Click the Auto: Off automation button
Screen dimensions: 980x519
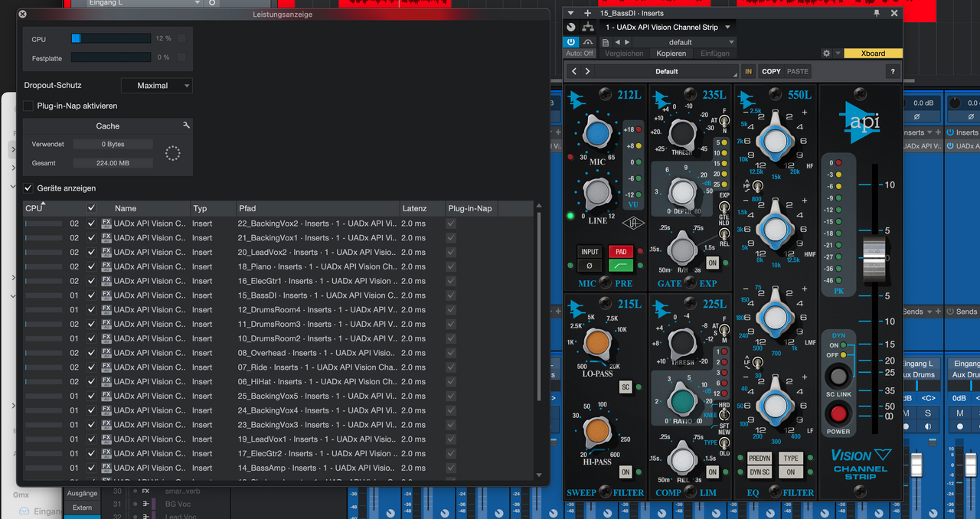(580, 54)
